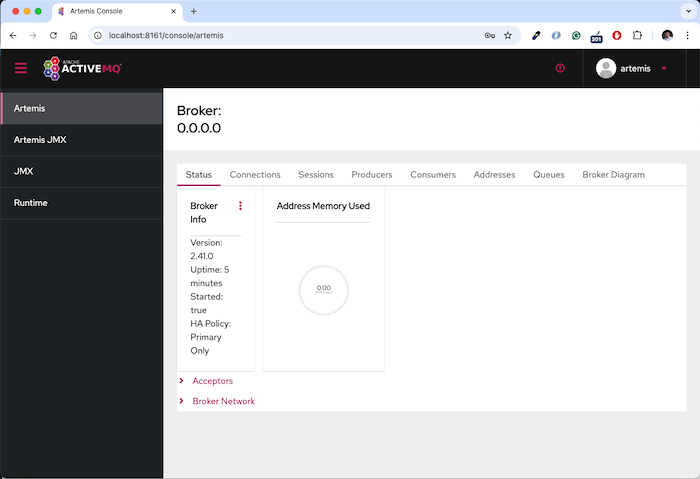Open the artemis user dropdown arrow
Screen dimensions: 700x479
click(664, 68)
